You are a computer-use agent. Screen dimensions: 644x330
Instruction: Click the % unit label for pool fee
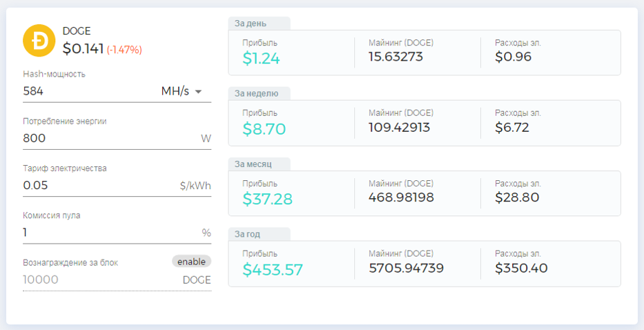coord(206,233)
